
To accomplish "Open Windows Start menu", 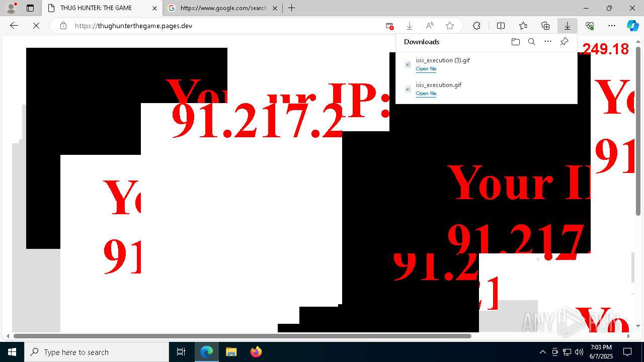I will [x=12, y=352].
